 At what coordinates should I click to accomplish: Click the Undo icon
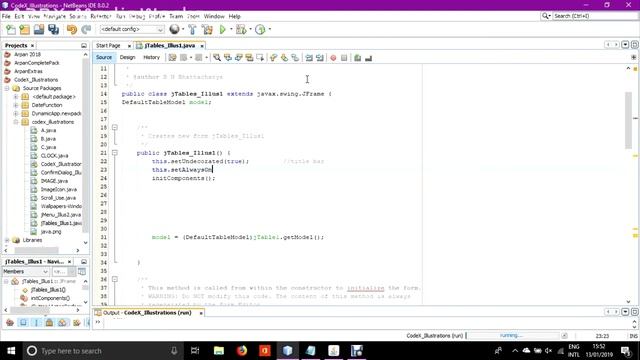click(x=72, y=29)
